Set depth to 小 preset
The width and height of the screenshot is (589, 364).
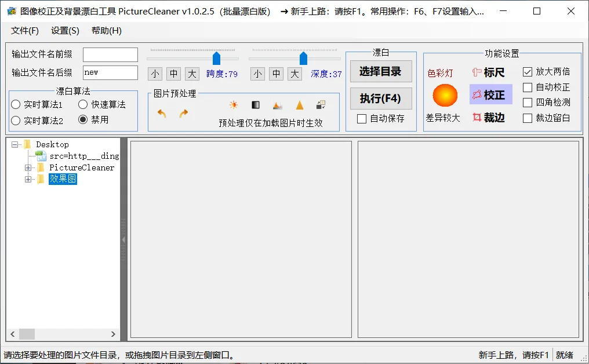(257, 74)
